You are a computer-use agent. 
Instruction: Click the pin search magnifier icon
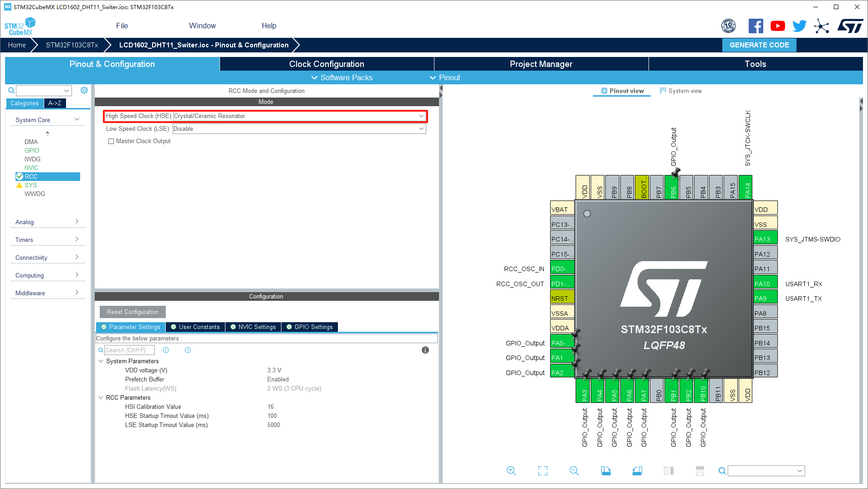coord(722,471)
